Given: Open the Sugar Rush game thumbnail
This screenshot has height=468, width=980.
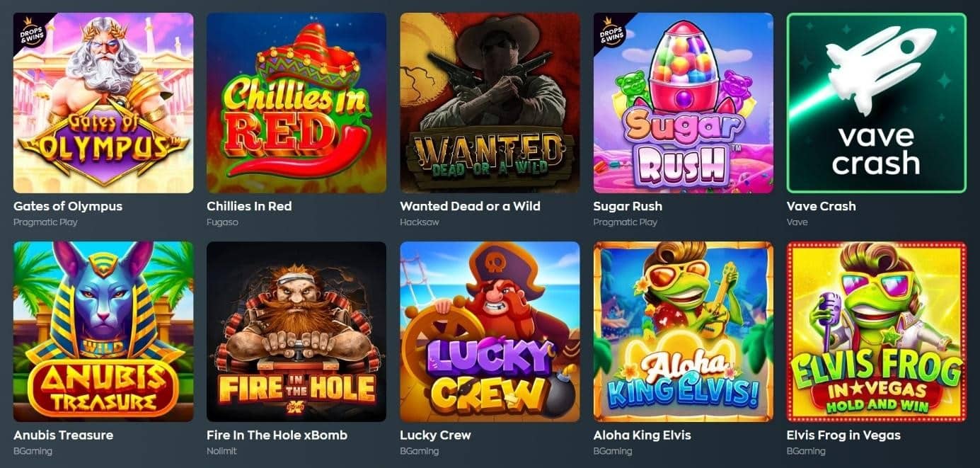Looking at the screenshot, I should (683, 103).
